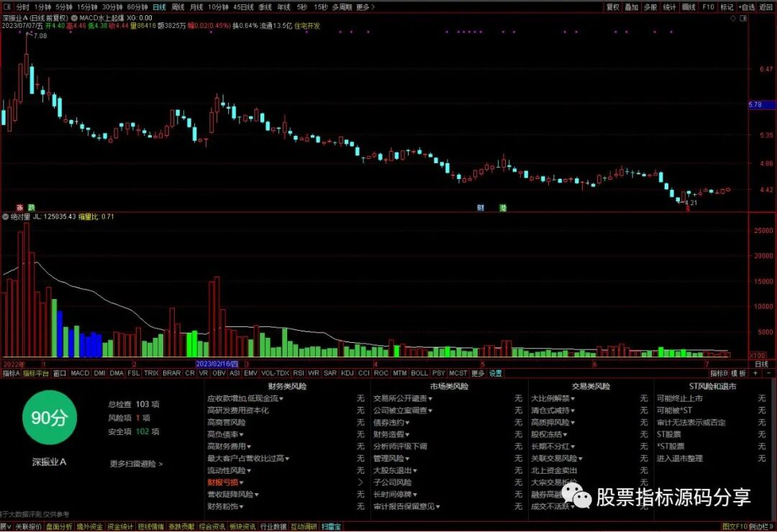777x532 pixels.
Task: Expand the 侧边栏 sidebar toggle
Action: pyautogui.click(x=761, y=526)
